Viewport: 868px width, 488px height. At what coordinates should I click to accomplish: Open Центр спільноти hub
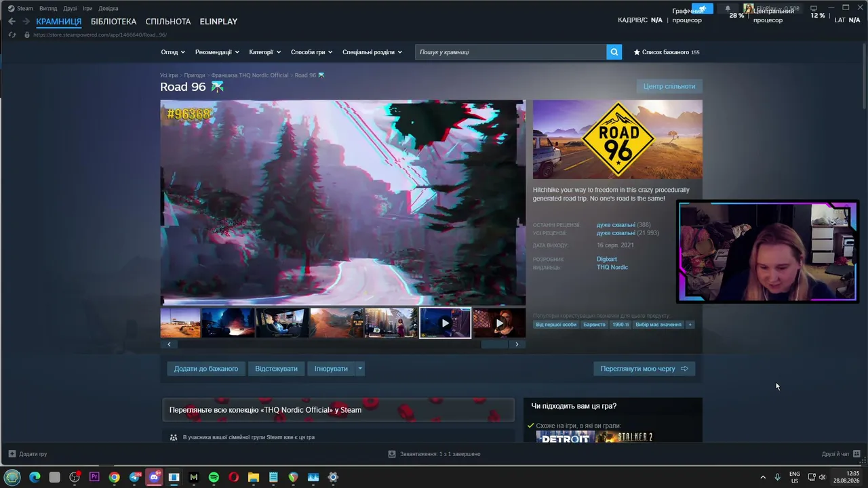(x=669, y=86)
